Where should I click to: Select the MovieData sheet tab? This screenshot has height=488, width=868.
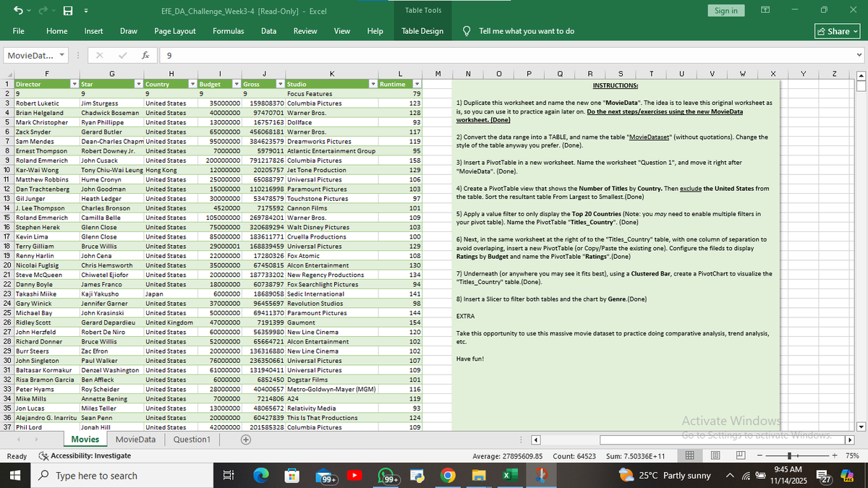(135, 439)
